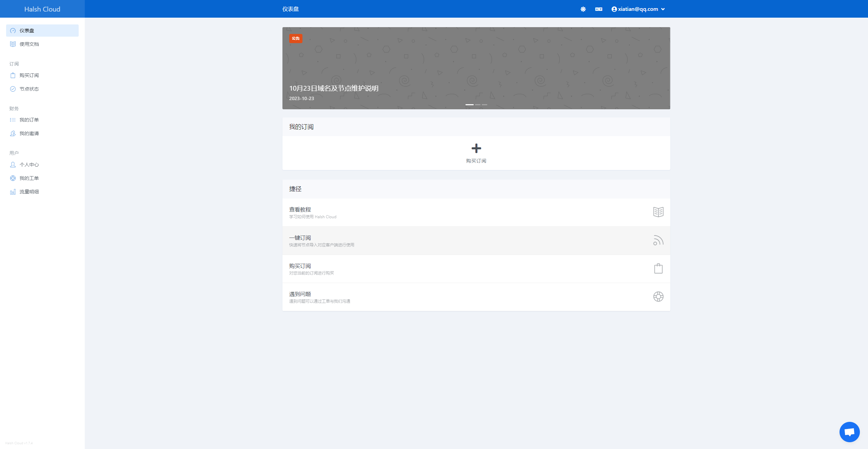Expand the xiatian@qq.com account dropdown
The image size is (868, 449).
(638, 9)
